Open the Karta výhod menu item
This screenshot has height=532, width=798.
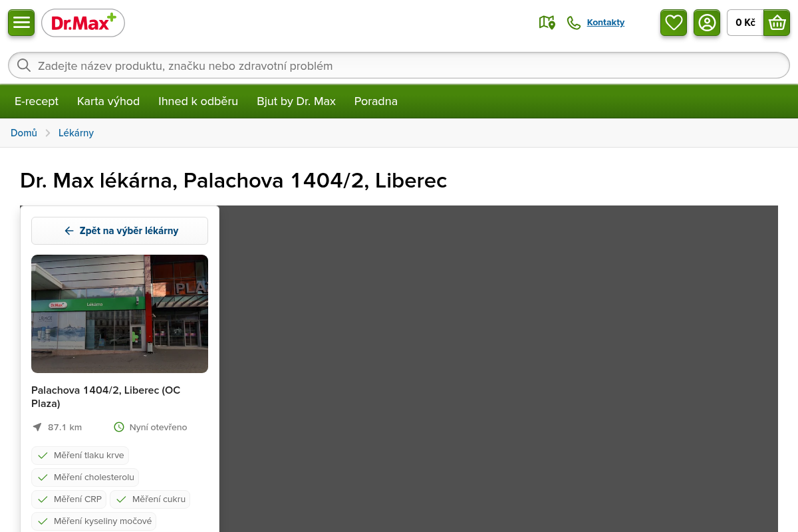[108, 101]
